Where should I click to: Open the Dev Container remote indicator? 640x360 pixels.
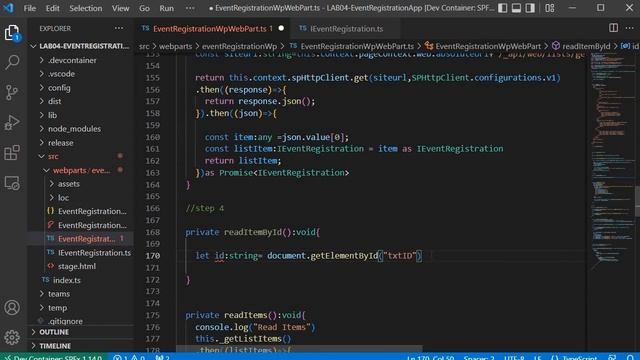(x=53, y=357)
